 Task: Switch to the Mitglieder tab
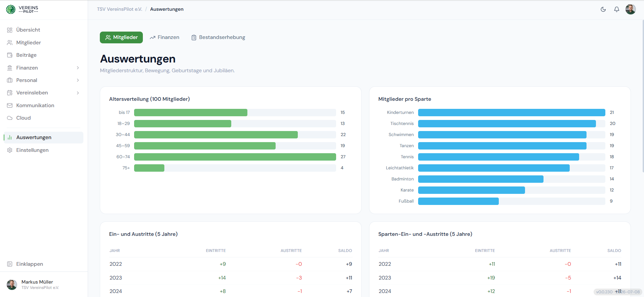(x=121, y=37)
